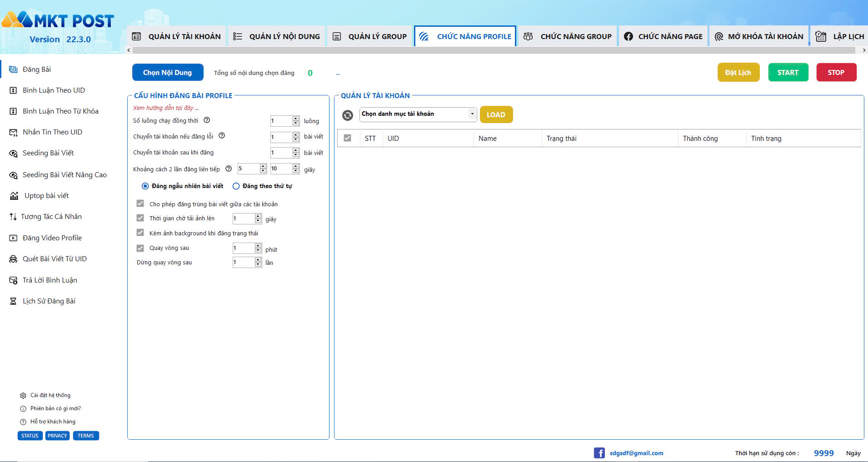Open Xem hướng dẫn tại đây link
This screenshot has width=868, height=462.
pyautogui.click(x=166, y=108)
